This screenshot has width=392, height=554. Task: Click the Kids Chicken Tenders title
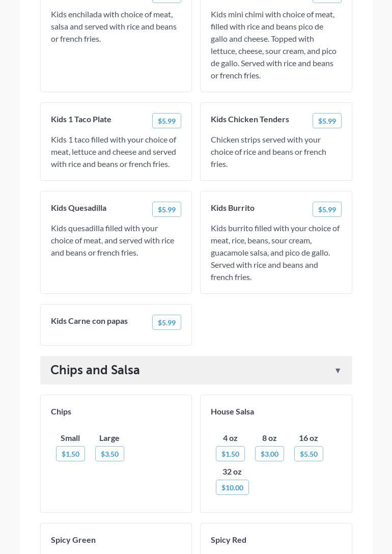[x=250, y=119]
